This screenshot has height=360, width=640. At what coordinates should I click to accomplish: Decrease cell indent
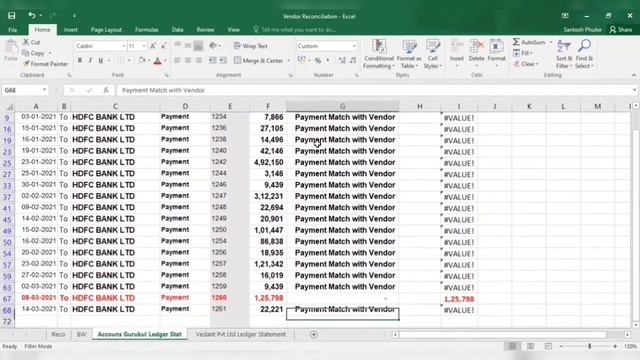(213, 60)
